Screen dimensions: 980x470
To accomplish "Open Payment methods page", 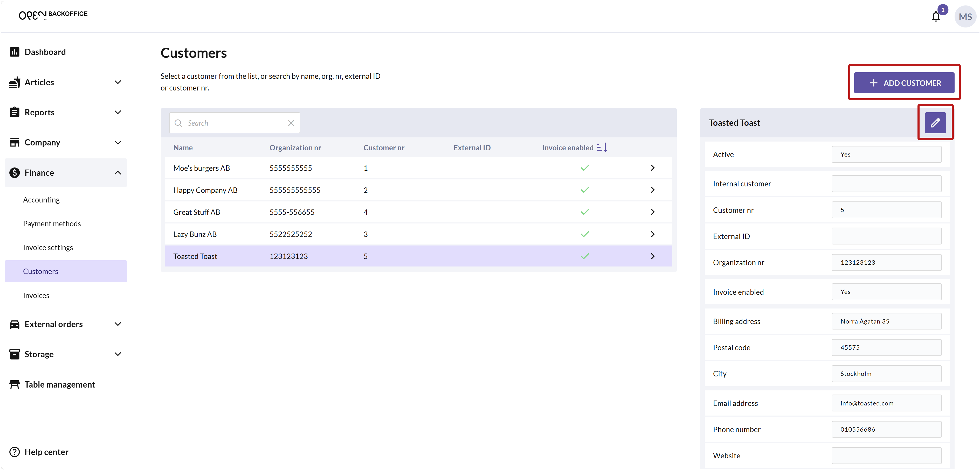I will pyautogui.click(x=52, y=223).
